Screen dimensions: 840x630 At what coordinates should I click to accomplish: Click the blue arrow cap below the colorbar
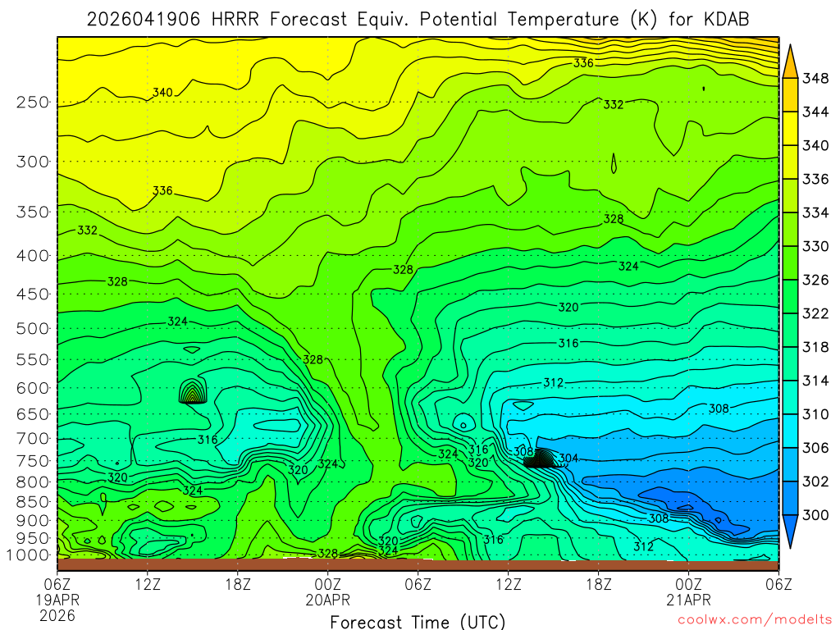tap(790, 529)
